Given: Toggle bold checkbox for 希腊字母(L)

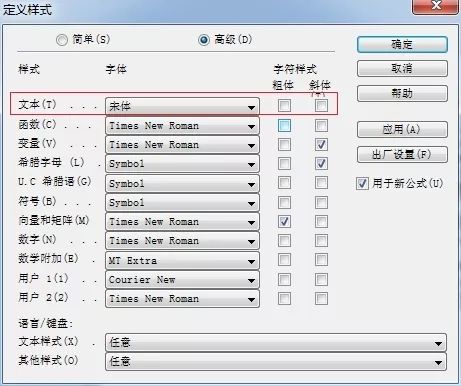Looking at the screenshot, I should click(x=284, y=164).
